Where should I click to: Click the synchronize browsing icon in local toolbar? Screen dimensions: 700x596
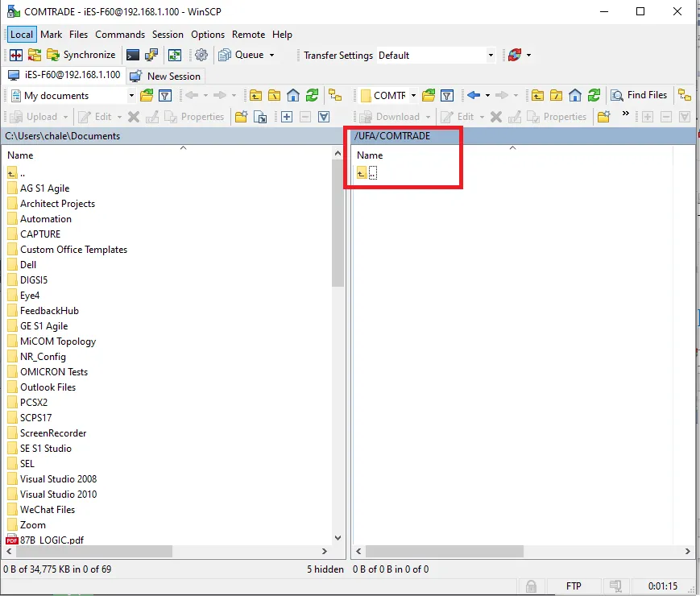click(x=335, y=96)
